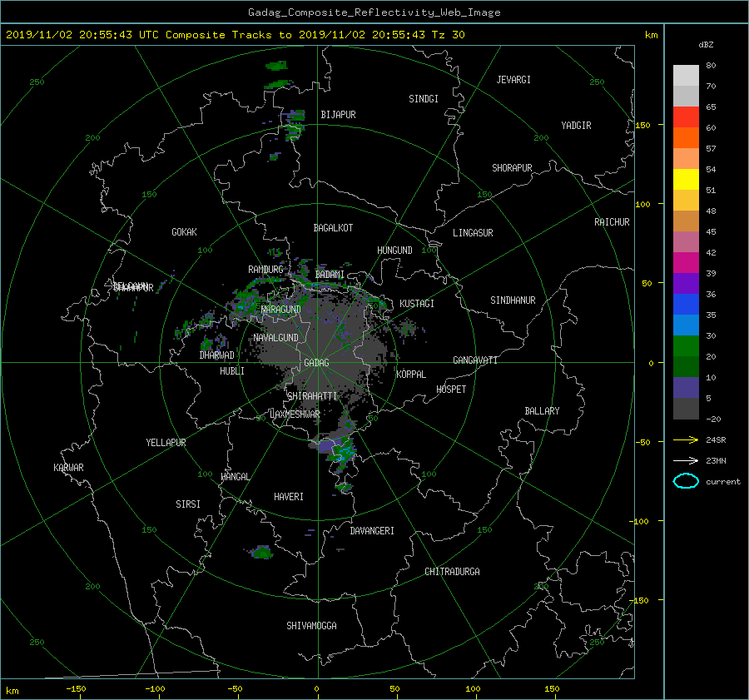The height and width of the screenshot is (700, 749).
Task: Click the KUSTAGI city label
Action: point(417,304)
